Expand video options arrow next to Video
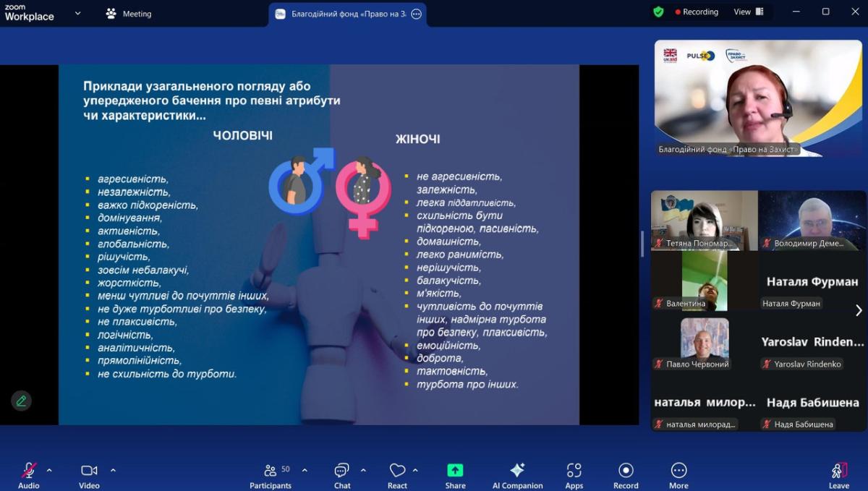This screenshot has height=491, width=868. [x=113, y=470]
